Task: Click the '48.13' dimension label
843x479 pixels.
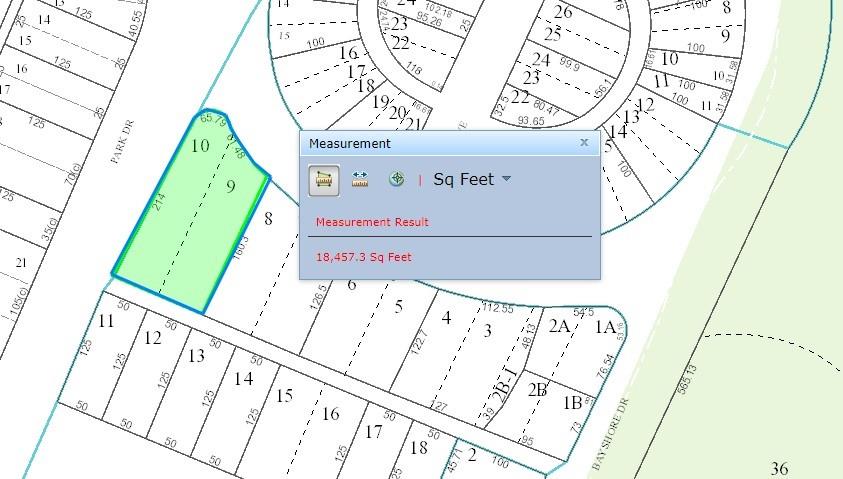Action: 528,335
